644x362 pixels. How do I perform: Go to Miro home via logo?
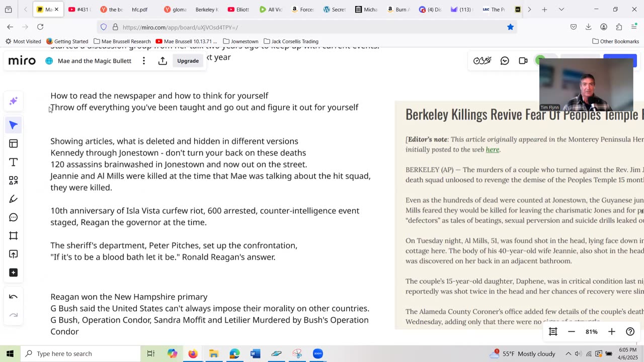tap(22, 61)
